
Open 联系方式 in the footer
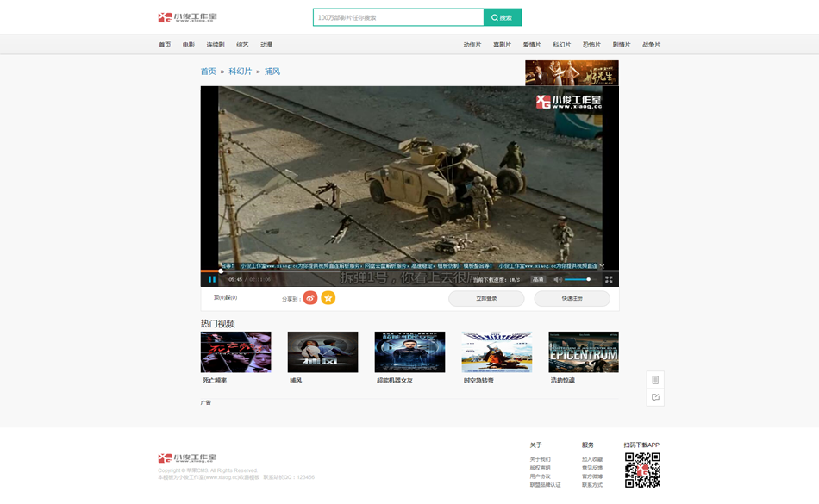592,485
